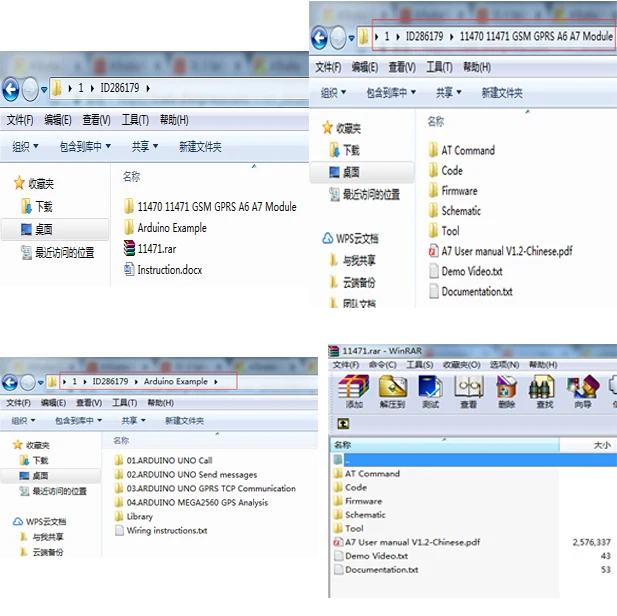Screen dimensions: 617x616
Task: Click 桌面 in Module window sidebar
Action: [344, 172]
